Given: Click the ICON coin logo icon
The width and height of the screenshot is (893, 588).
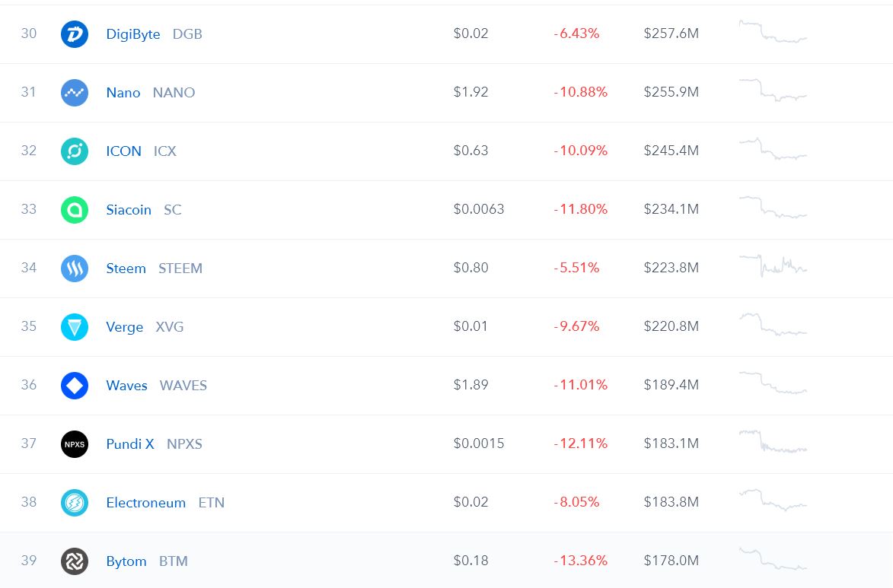Looking at the screenshot, I should coord(75,151).
